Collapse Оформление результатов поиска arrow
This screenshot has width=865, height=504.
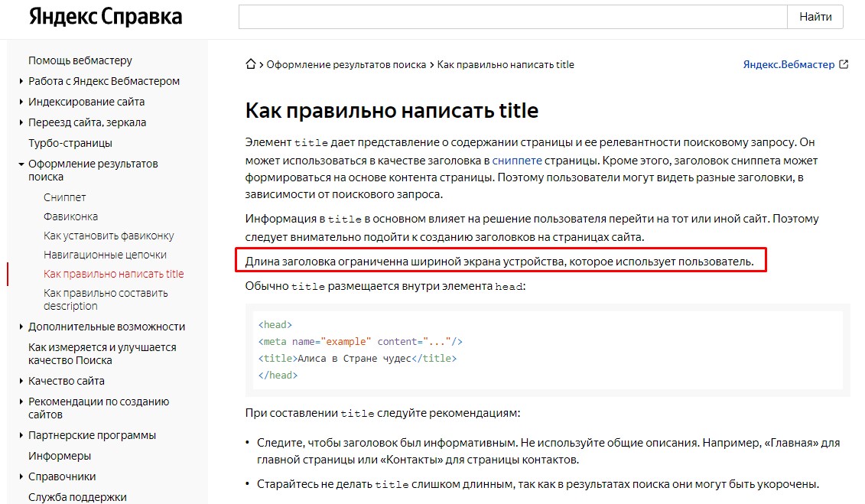[21, 164]
